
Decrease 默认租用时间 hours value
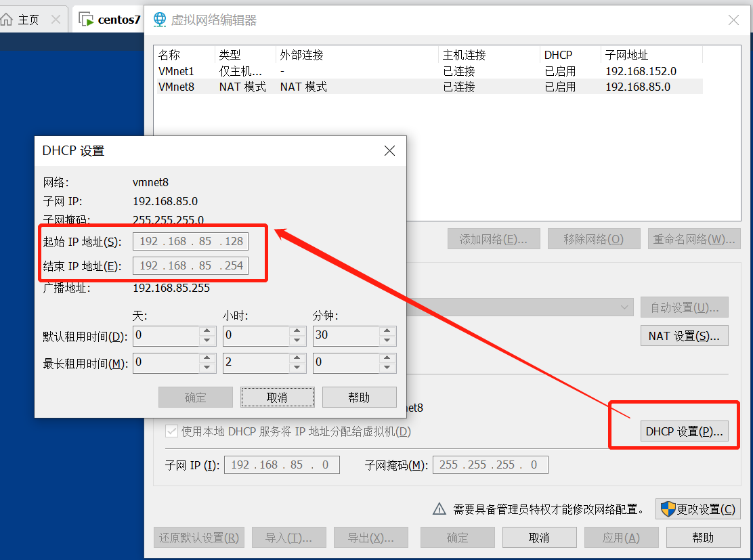[297, 341]
